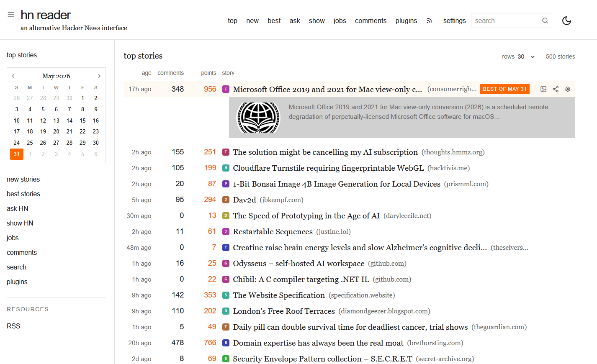The height and width of the screenshot is (364, 597).
Task: Open the settings link in the header
Action: point(455,21)
